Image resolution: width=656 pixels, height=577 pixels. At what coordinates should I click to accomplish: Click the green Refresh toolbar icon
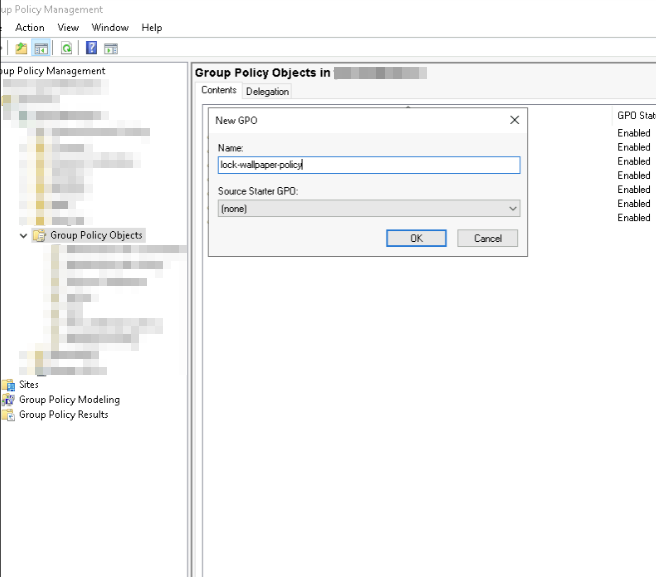pyautogui.click(x=66, y=48)
